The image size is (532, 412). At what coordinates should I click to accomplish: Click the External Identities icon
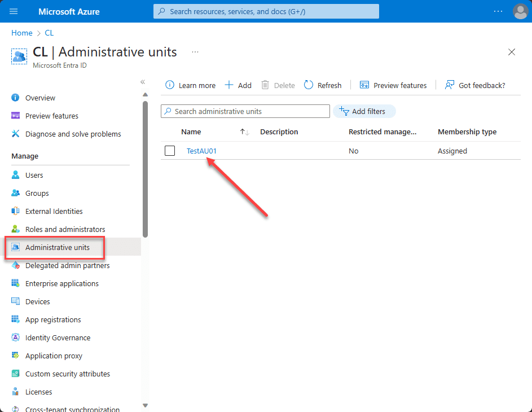[x=15, y=211]
